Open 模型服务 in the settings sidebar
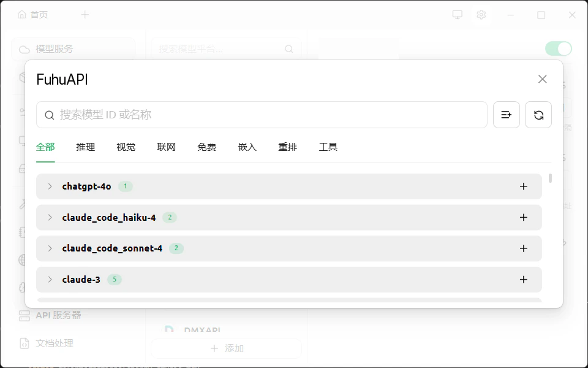The height and width of the screenshot is (368, 588). click(73, 49)
